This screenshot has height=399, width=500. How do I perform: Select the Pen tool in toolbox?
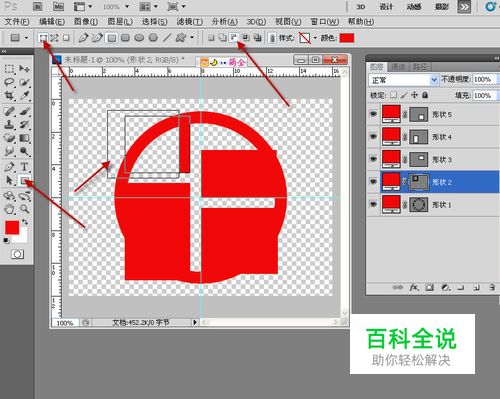pos(9,166)
